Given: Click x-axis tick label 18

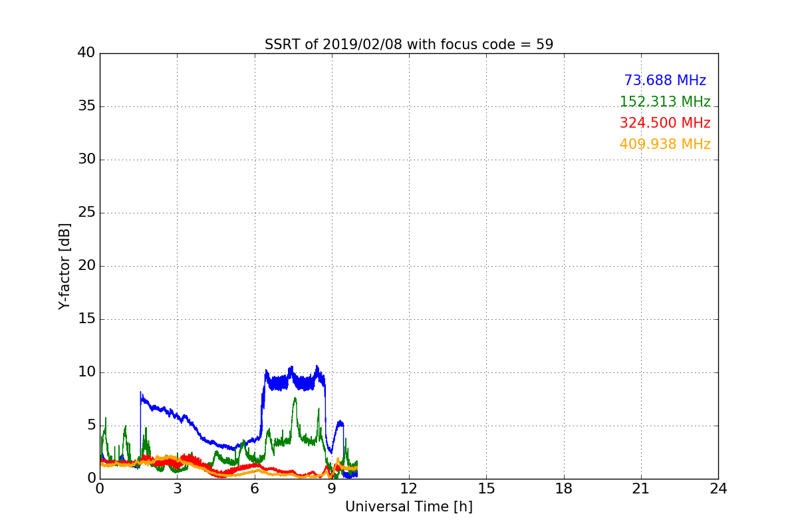Looking at the screenshot, I should pos(564,489).
